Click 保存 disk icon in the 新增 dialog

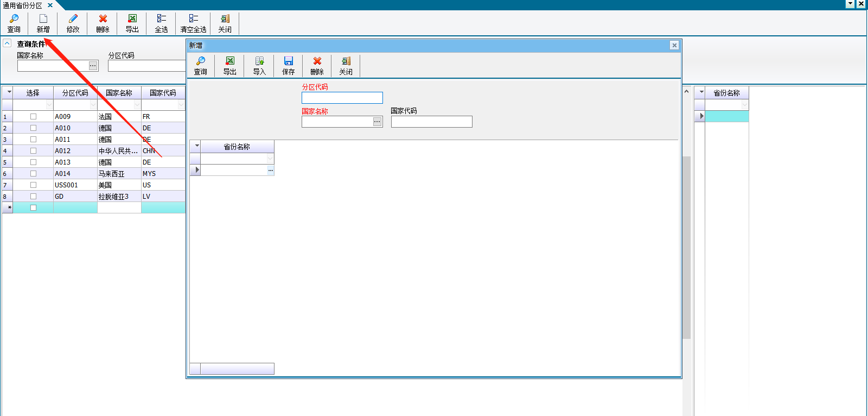(289, 61)
